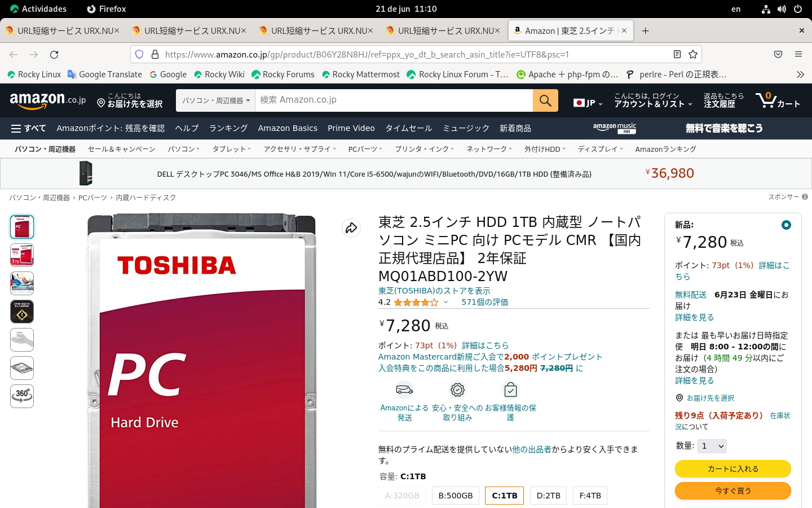This screenshot has width=812, height=508.
Task: Open the DELL desktop PC sponsored banner
Action: click(406, 174)
